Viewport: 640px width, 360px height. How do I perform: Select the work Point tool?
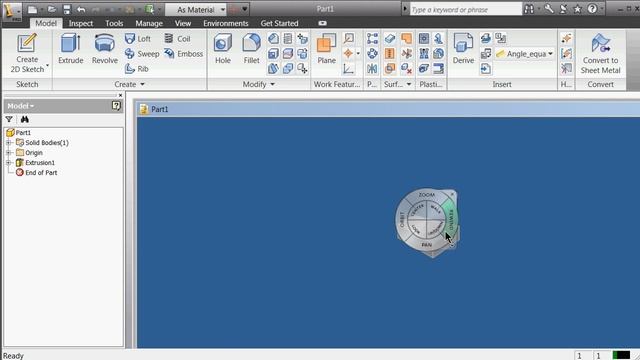pyautogui.click(x=348, y=53)
